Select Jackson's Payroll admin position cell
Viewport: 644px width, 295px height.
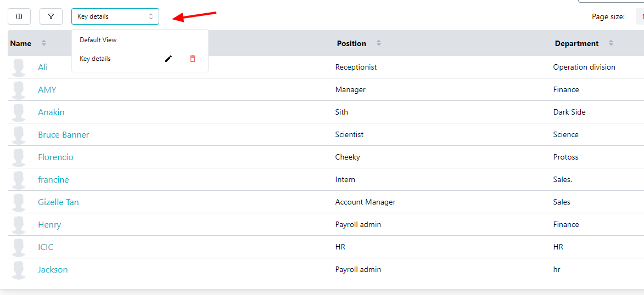click(x=358, y=270)
